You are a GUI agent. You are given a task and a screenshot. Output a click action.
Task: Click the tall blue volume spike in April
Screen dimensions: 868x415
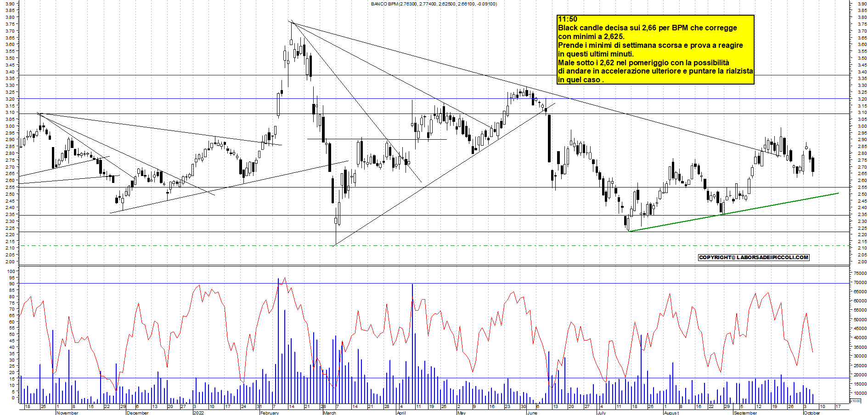click(412, 344)
